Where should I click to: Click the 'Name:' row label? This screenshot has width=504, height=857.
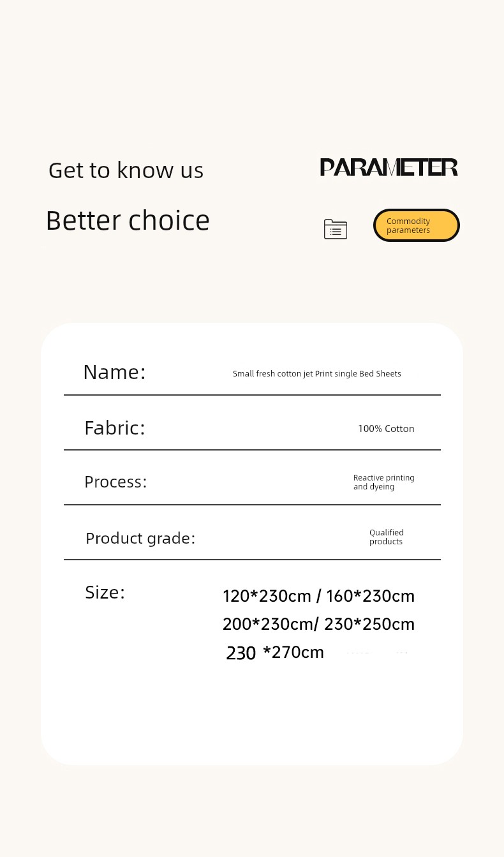[x=114, y=372]
